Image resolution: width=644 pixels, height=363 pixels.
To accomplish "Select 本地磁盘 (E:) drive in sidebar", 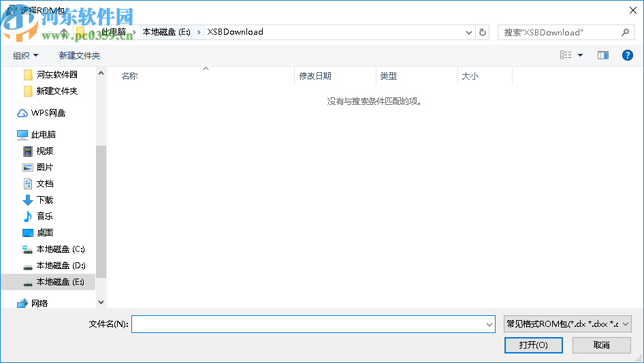I will pyautogui.click(x=48, y=282).
